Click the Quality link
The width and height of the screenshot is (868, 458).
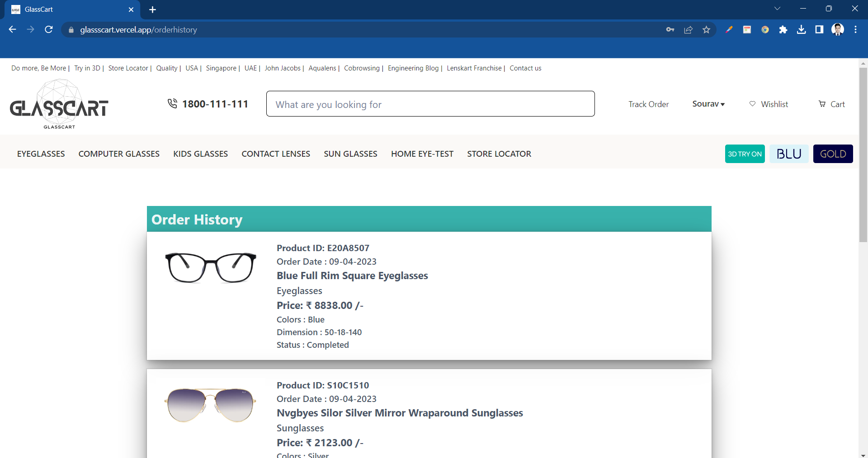(166, 68)
